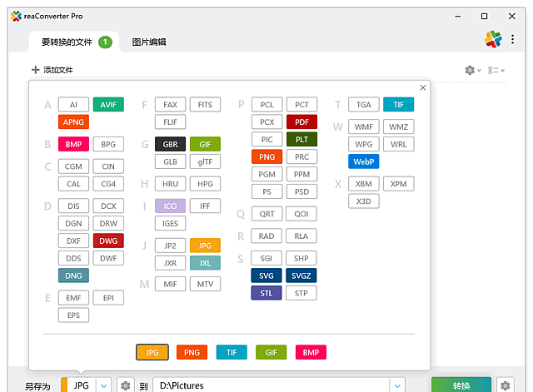Choose the SHP format
Viewport: 533px width, 392px height.
click(x=301, y=258)
